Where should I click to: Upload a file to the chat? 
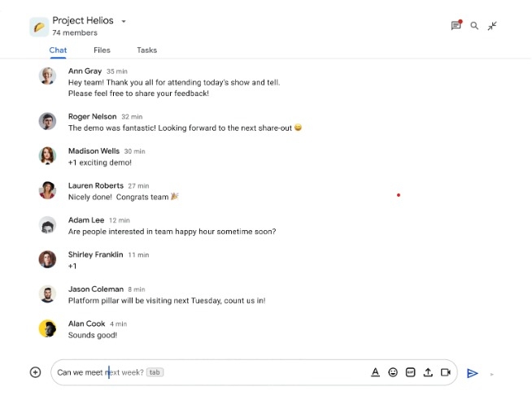click(428, 372)
